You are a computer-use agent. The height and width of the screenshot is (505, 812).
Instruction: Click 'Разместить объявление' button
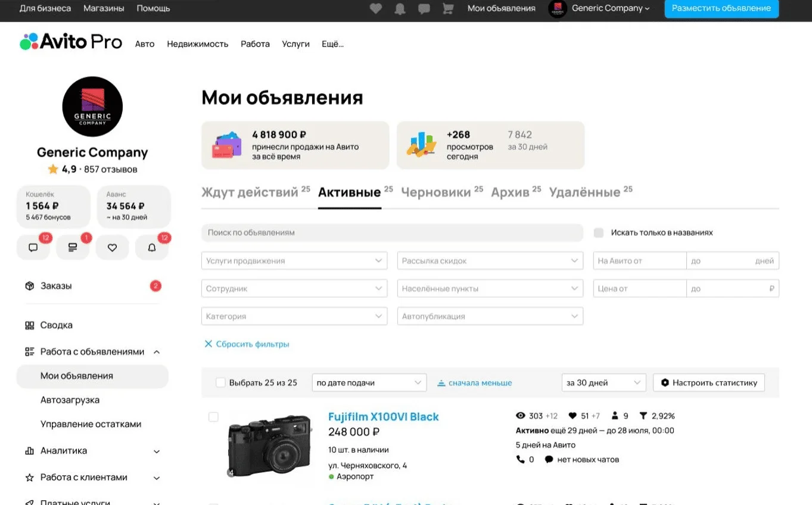(721, 8)
